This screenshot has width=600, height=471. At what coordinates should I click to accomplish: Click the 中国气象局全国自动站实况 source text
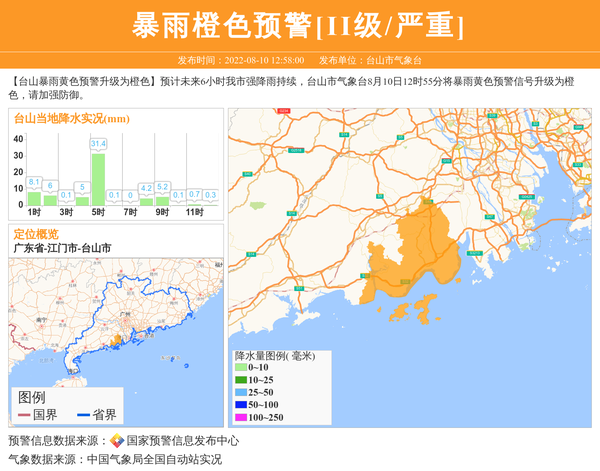pyautogui.click(x=153, y=459)
